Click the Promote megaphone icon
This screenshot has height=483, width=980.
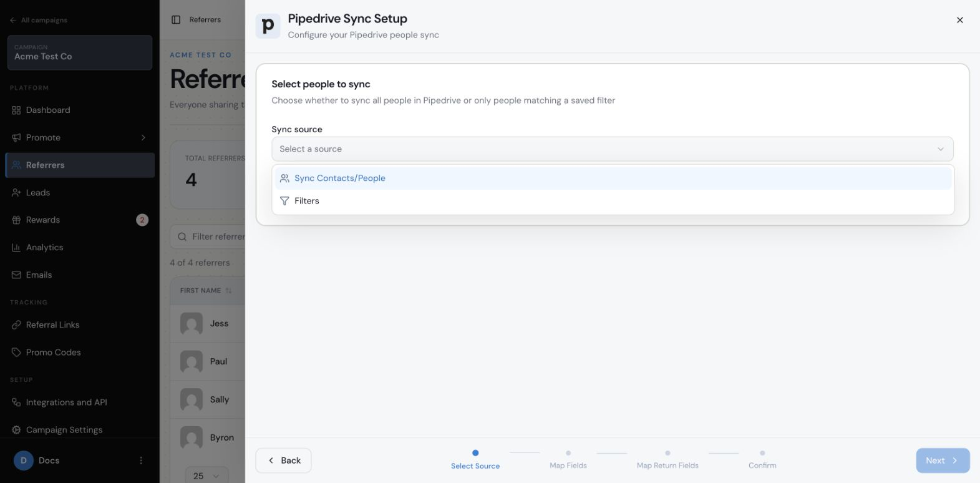pyautogui.click(x=16, y=138)
